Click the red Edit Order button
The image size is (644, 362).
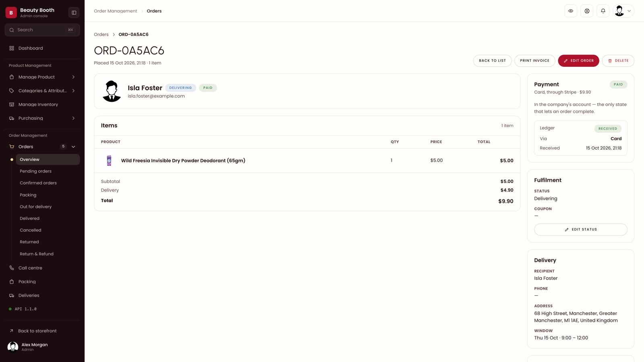pyautogui.click(x=578, y=61)
